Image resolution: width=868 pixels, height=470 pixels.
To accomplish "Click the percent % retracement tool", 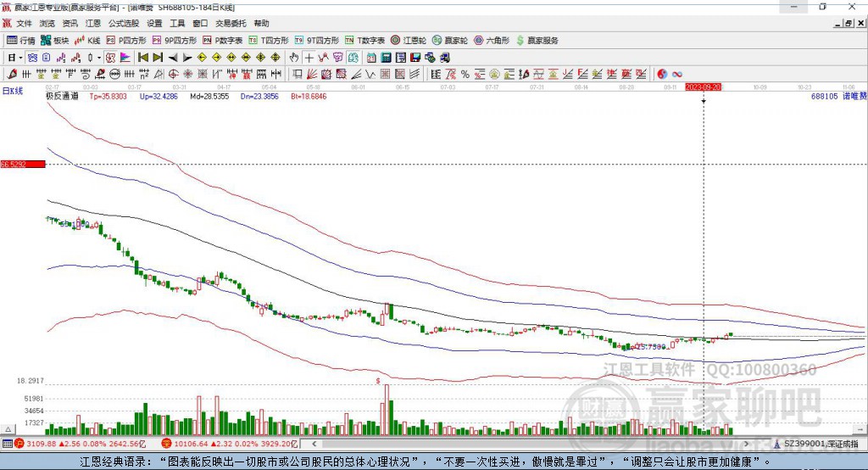I will coord(465,75).
